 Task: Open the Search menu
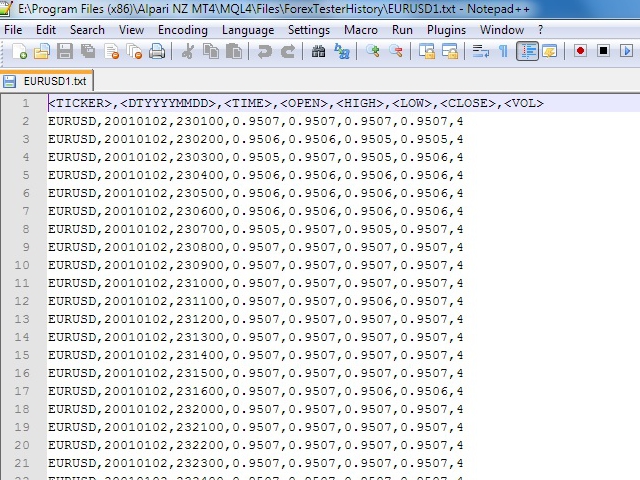coord(87,30)
